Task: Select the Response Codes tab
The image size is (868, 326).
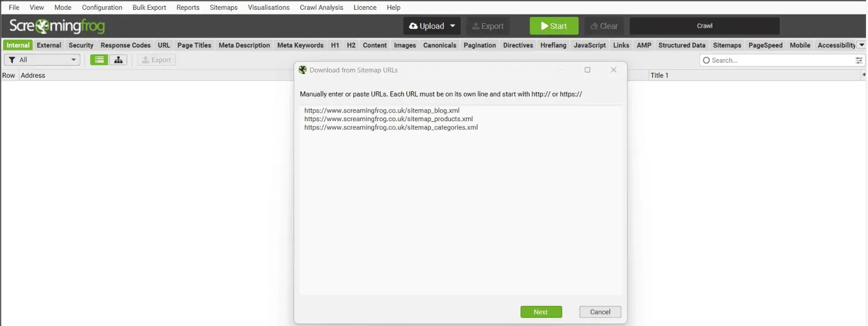Action: point(125,45)
